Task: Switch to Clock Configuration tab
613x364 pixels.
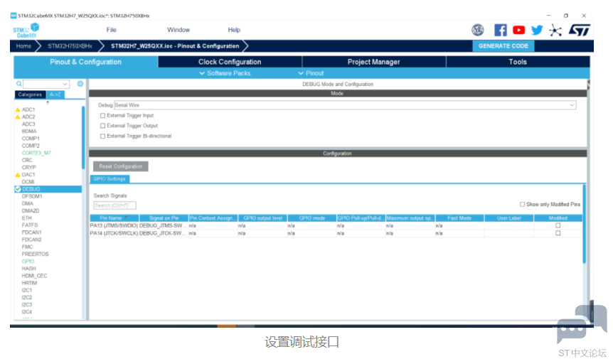Action: (230, 62)
